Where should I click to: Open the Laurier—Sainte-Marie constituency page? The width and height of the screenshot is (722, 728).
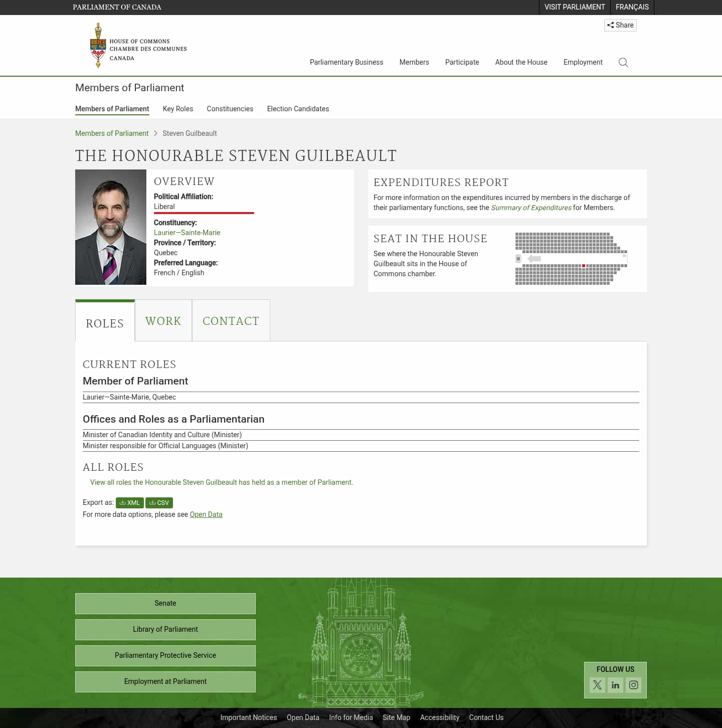(x=187, y=232)
